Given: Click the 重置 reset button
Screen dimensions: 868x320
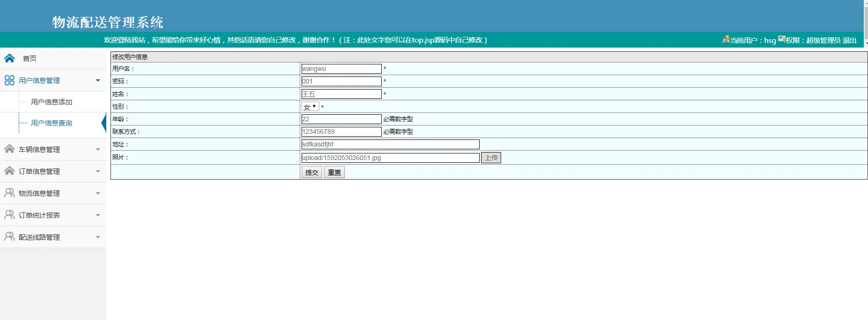Looking at the screenshot, I should pyautogui.click(x=334, y=173).
